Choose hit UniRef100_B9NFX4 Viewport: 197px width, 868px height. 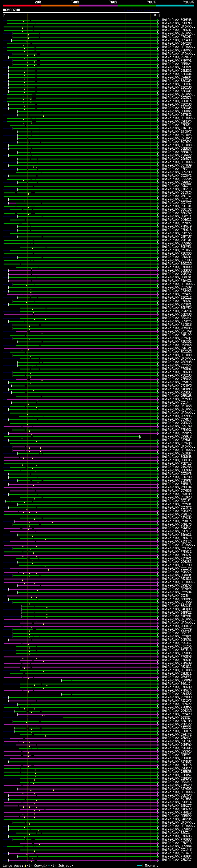pos(177,528)
